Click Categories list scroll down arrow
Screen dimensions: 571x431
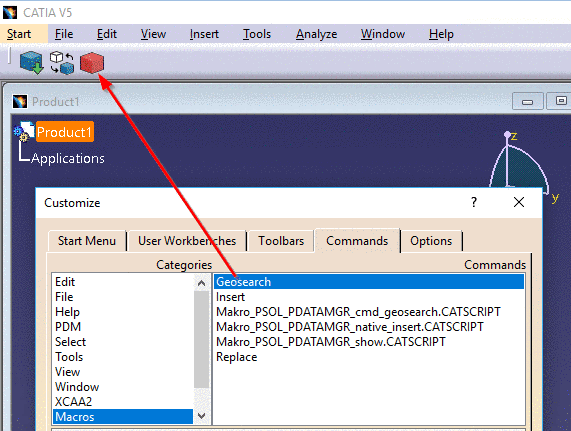click(x=201, y=415)
